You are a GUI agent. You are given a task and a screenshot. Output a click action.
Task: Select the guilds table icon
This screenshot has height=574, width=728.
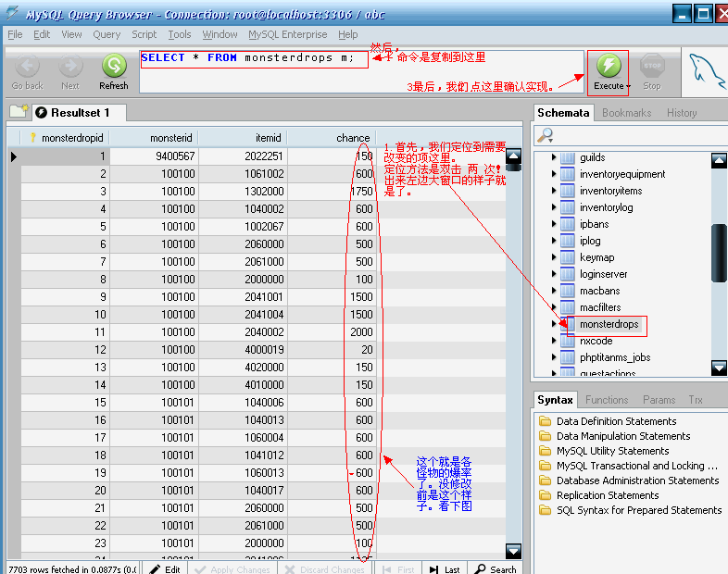tap(568, 157)
